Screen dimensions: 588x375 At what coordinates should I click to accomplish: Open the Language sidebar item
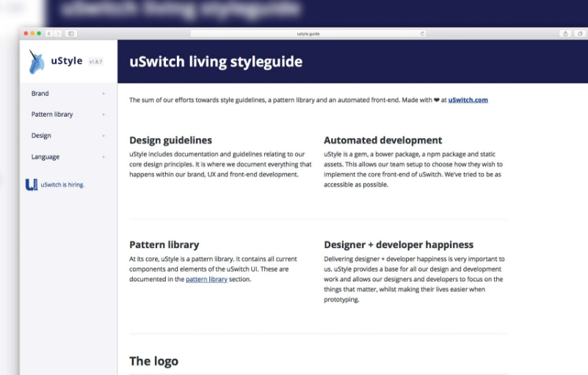pos(46,157)
